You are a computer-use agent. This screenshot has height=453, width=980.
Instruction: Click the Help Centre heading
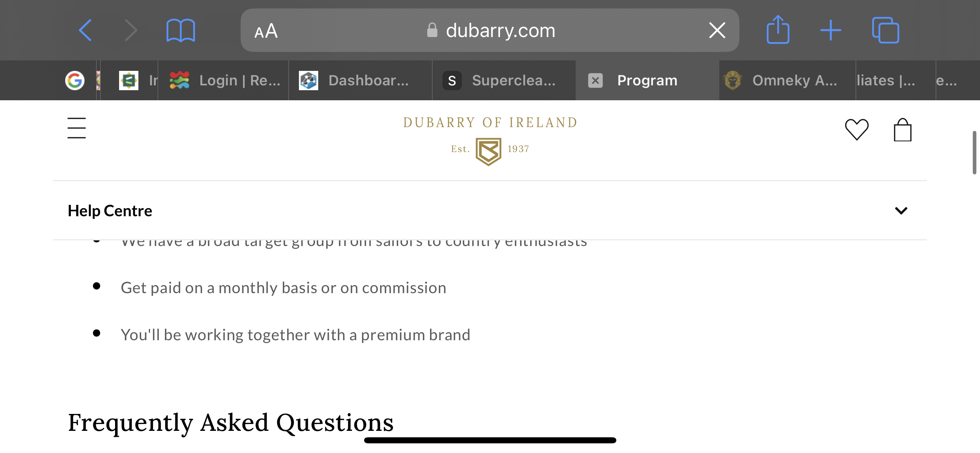110,211
